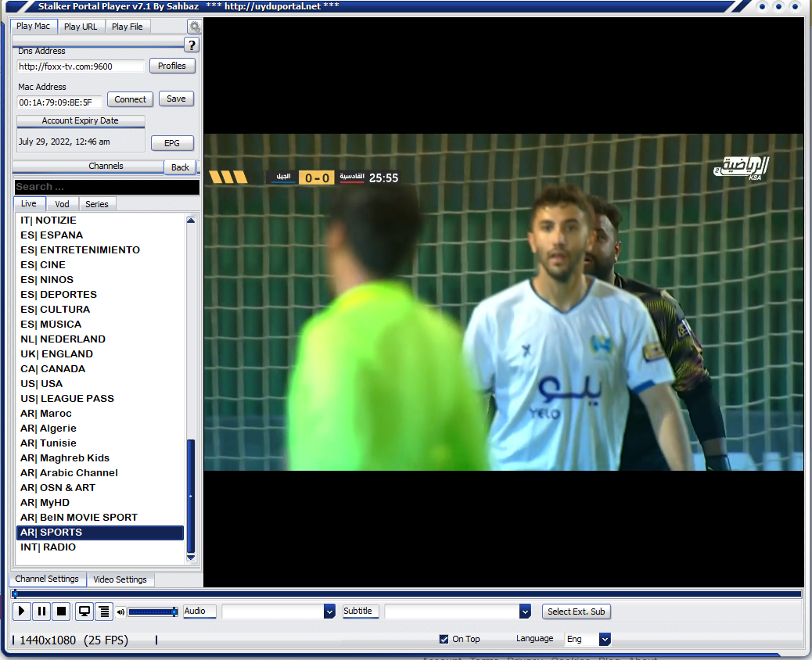Select the Vod category toggle
The image size is (812, 660).
(x=62, y=203)
